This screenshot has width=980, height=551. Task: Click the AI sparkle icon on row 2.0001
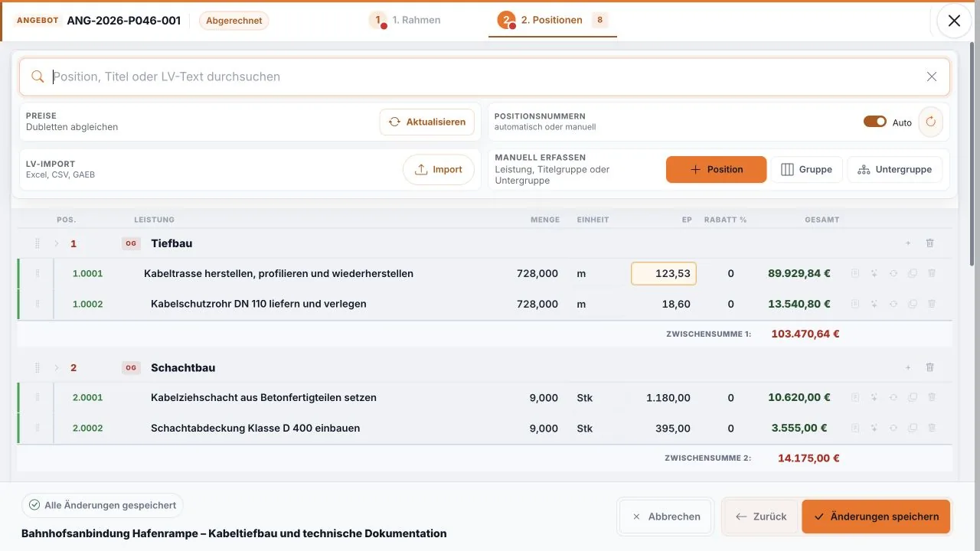pos(874,397)
